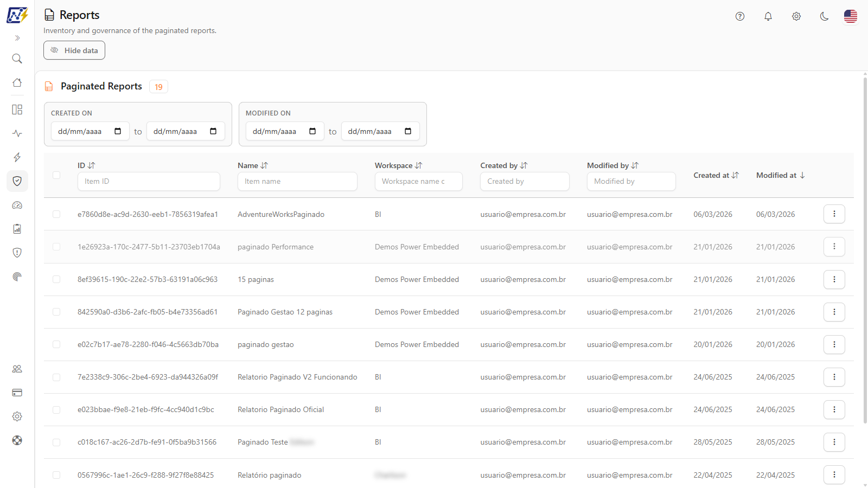Select the paginado Performance row checkbox
The width and height of the screenshot is (868, 488).
coord(56,247)
